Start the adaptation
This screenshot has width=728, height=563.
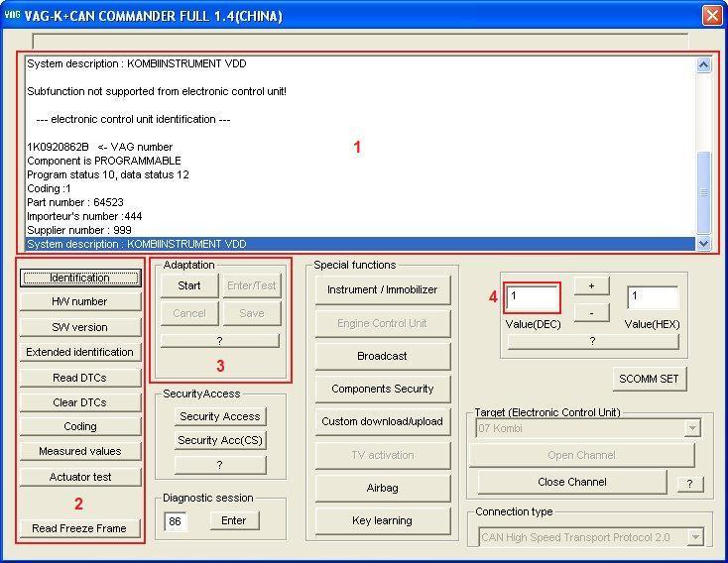coord(189,285)
